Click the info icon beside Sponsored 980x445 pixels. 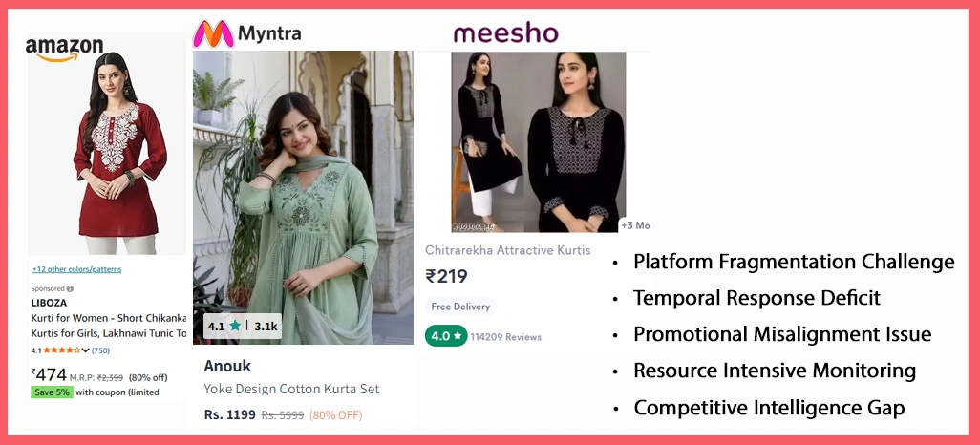[x=70, y=288]
